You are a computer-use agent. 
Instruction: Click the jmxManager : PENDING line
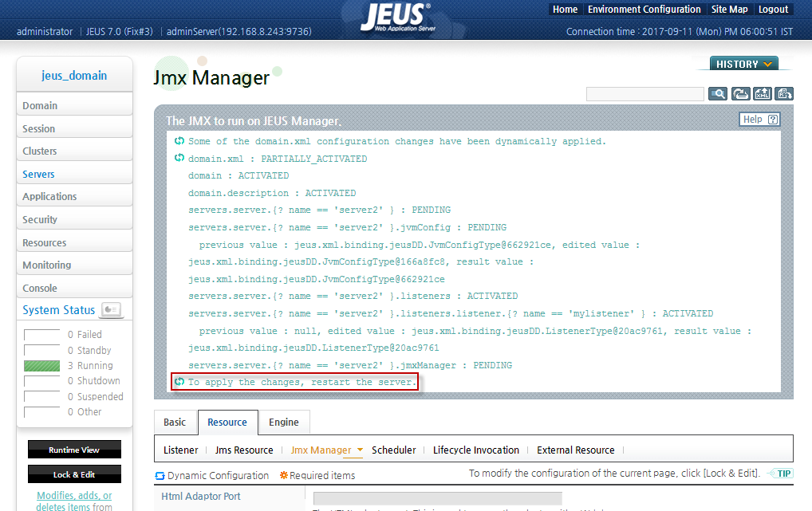[x=350, y=365]
